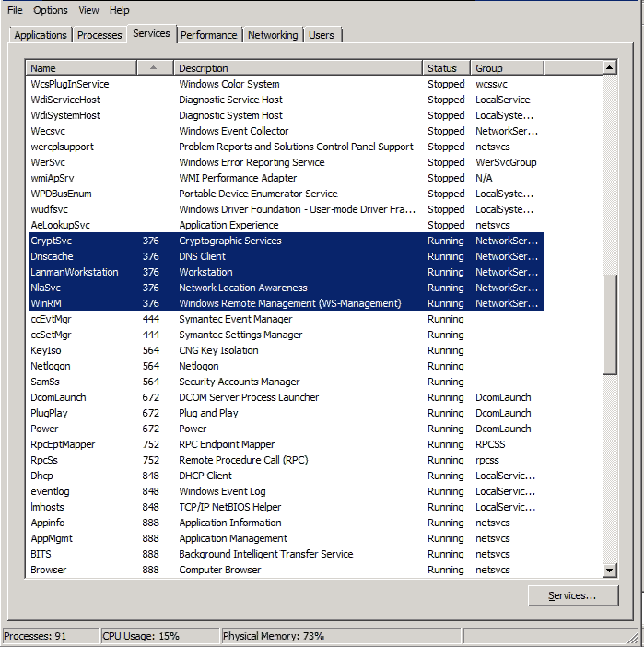Sort services by Name column header
The image size is (644, 647).
click(81, 68)
